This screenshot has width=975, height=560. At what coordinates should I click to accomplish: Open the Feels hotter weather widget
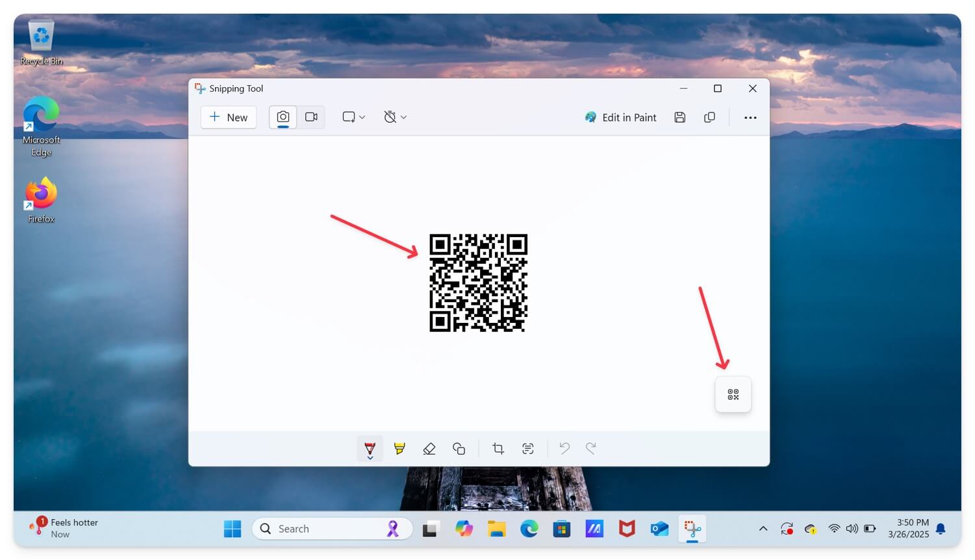tap(65, 528)
